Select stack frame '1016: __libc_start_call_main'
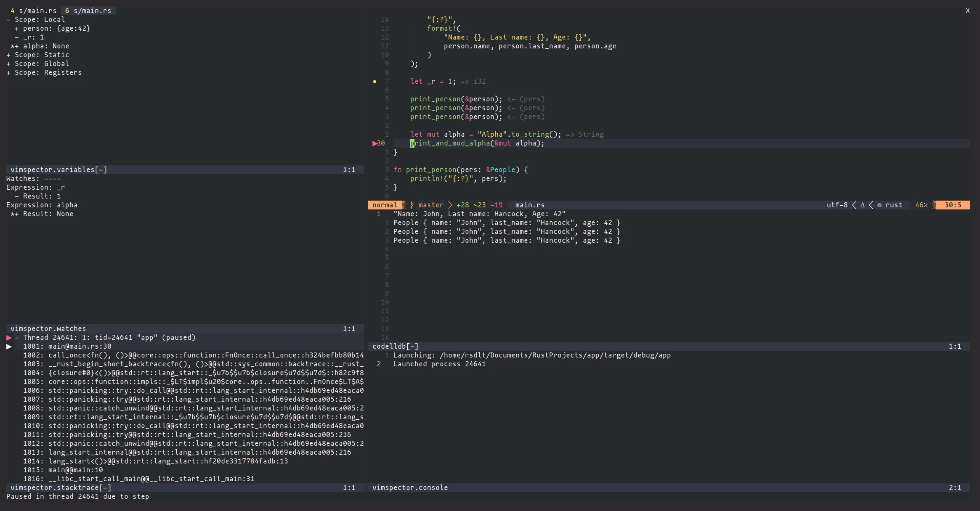980x511 pixels. (x=139, y=479)
